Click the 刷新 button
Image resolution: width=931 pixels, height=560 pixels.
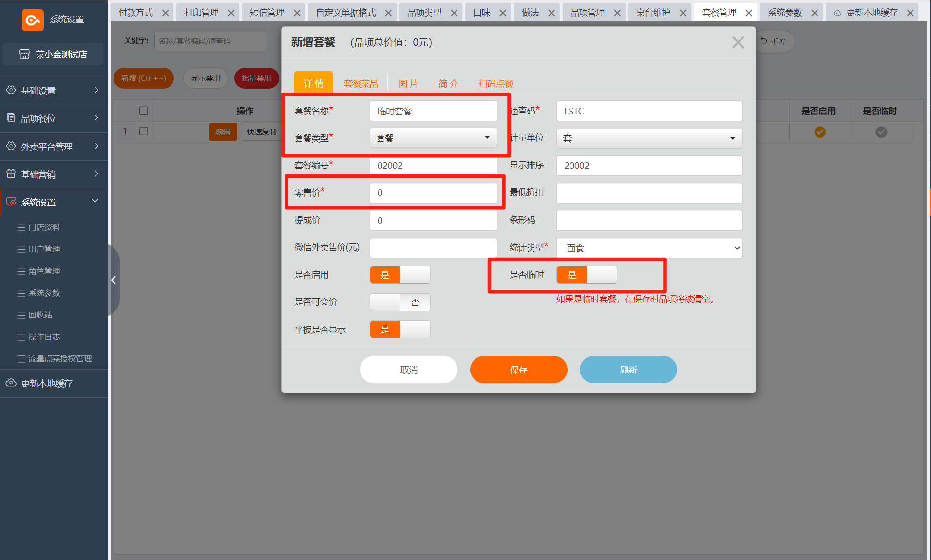(x=628, y=370)
